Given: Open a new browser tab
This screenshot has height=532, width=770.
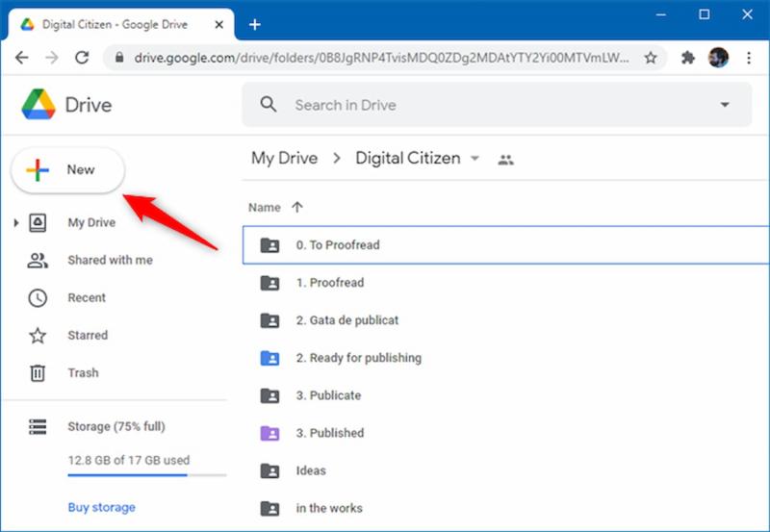Looking at the screenshot, I should [x=254, y=25].
